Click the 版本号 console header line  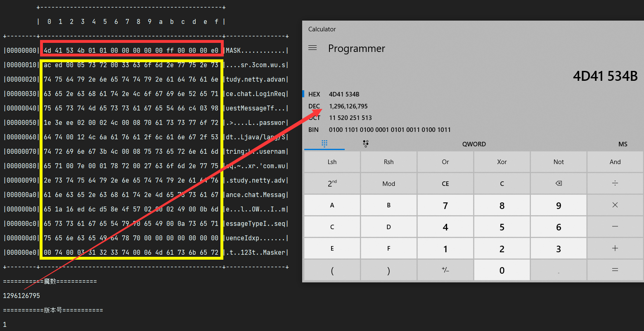pyautogui.click(x=53, y=310)
